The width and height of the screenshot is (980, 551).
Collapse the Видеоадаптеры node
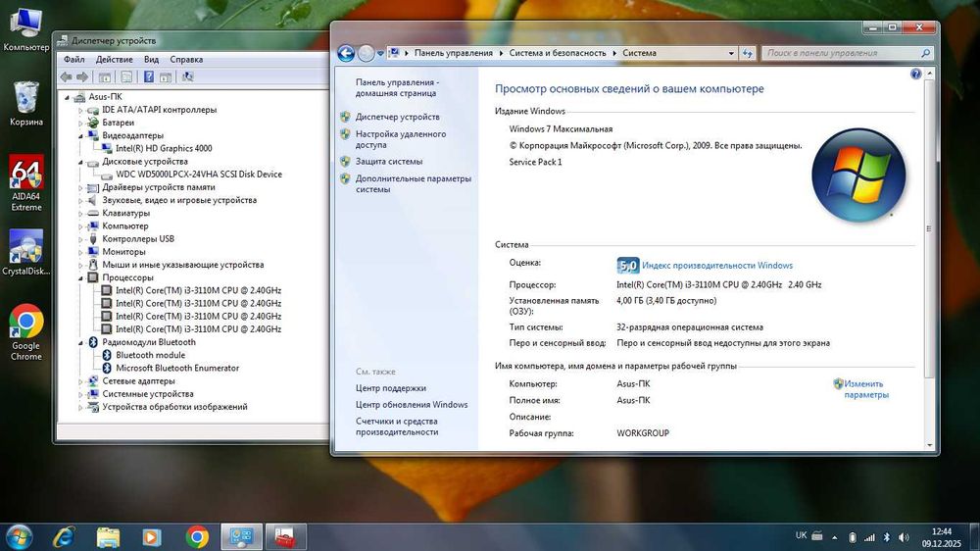[80, 135]
